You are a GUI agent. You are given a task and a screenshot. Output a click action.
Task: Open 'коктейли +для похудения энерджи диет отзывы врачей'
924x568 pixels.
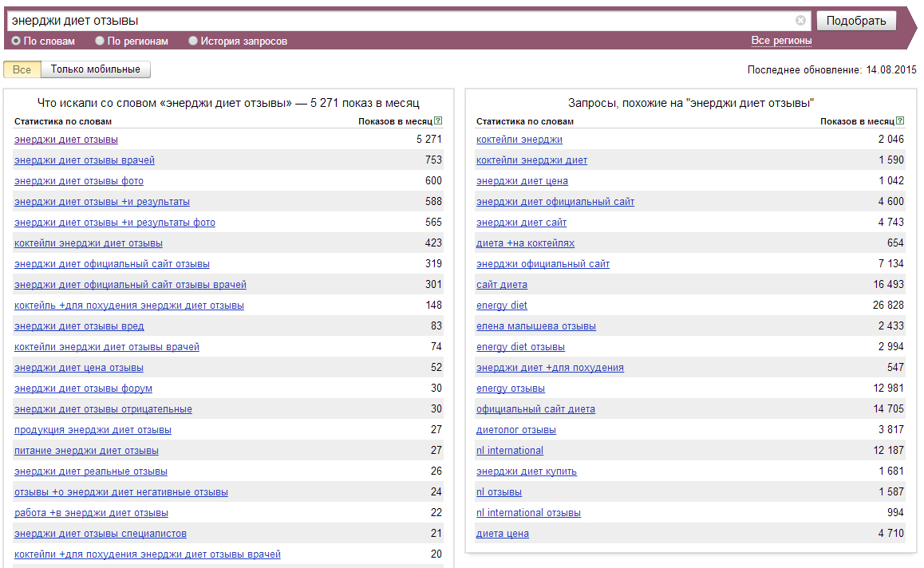[148, 554]
